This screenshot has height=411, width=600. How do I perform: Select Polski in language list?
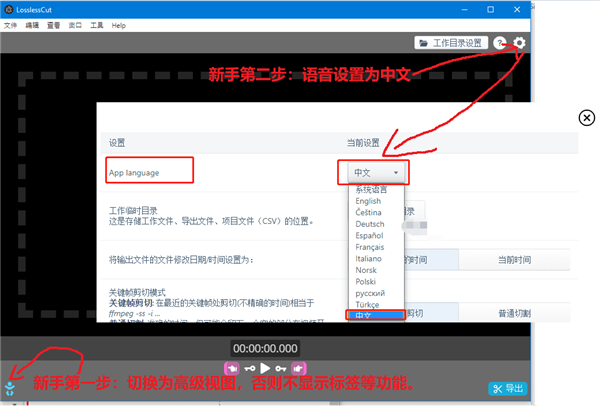pos(365,282)
